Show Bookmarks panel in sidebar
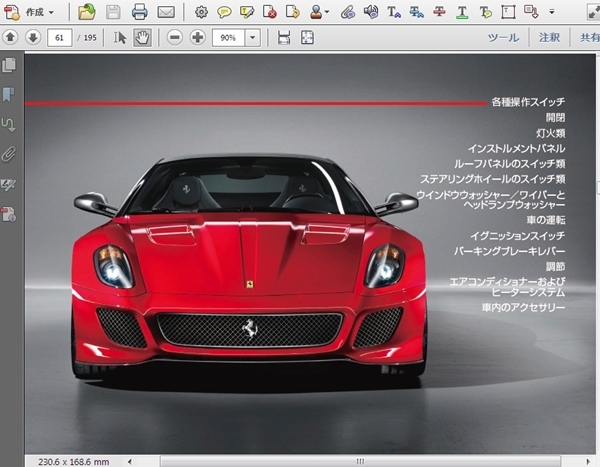 (x=8, y=95)
